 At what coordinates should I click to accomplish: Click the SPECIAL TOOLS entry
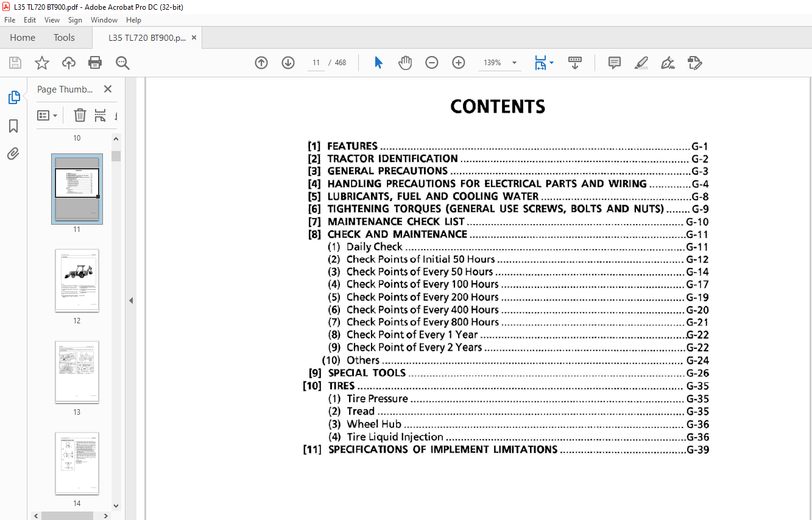(x=508, y=373)
